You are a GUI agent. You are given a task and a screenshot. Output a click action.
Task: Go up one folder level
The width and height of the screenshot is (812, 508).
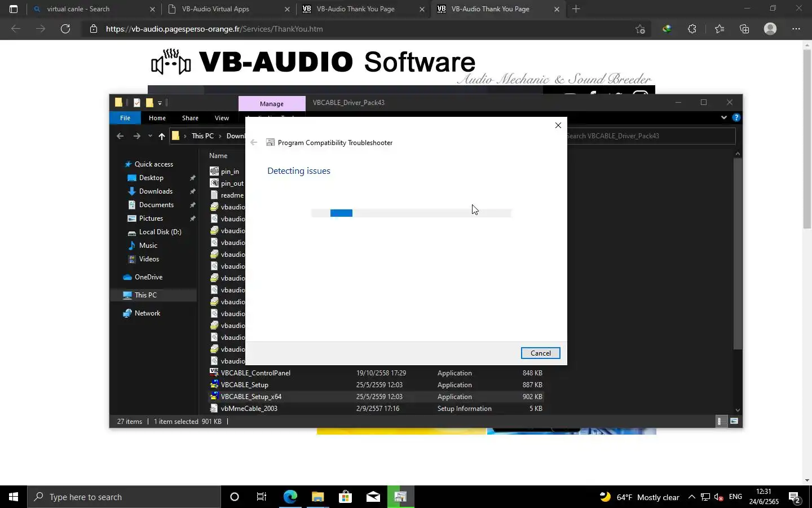162,136
